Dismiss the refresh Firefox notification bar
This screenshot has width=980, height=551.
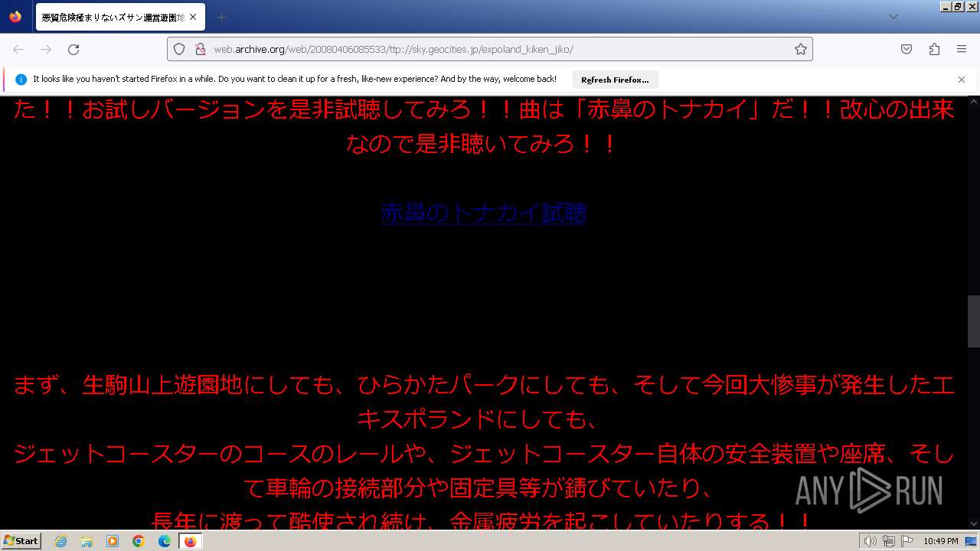tap(962, 80)
